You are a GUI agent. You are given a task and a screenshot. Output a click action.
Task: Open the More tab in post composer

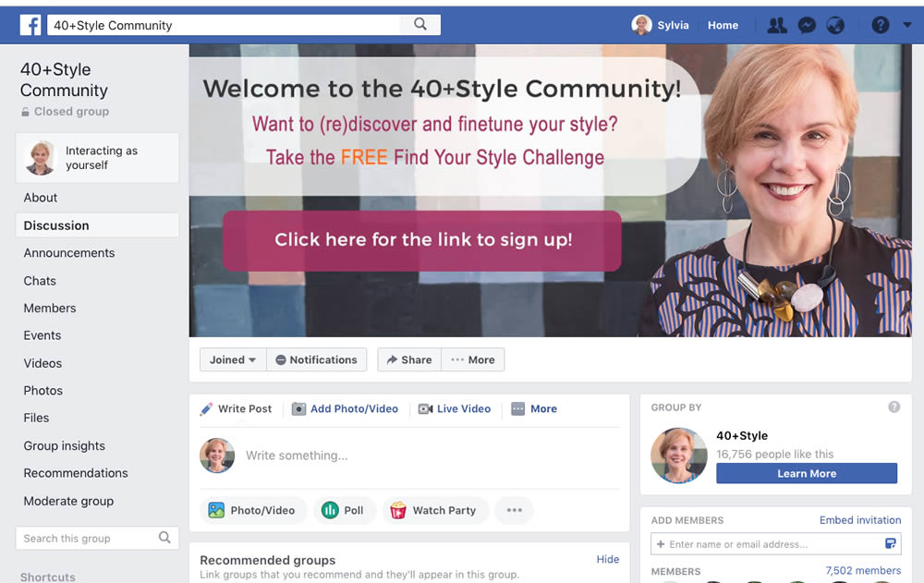(x=534, y=409)
